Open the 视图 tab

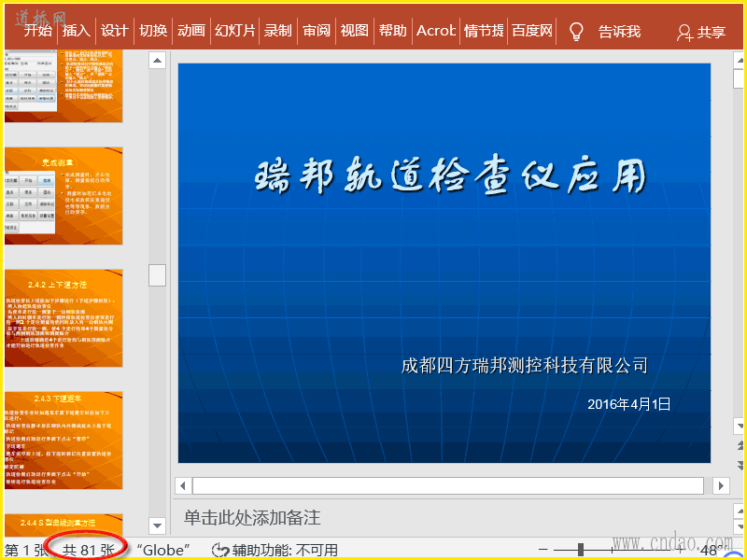355,31
